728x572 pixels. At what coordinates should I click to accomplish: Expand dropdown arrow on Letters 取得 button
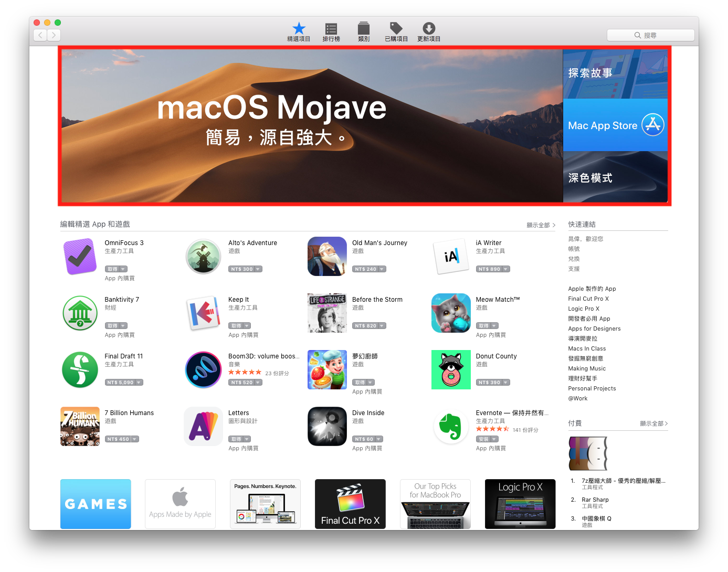(247, 439)
